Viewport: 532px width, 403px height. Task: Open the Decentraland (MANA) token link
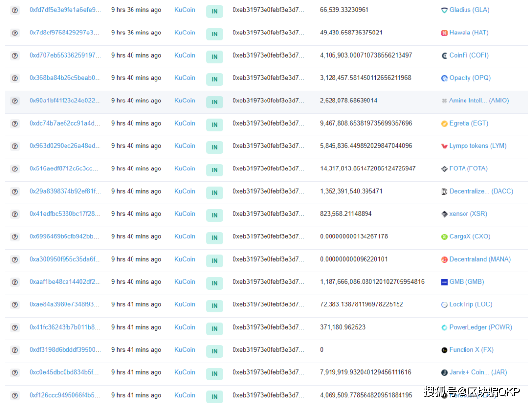pyautogui.click(x=480, y=259)
